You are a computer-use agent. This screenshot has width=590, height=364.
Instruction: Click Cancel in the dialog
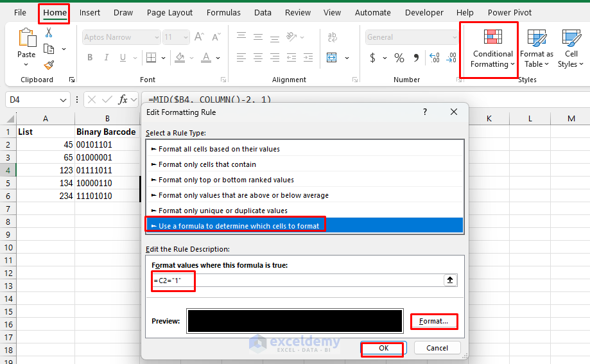[437, 348]
